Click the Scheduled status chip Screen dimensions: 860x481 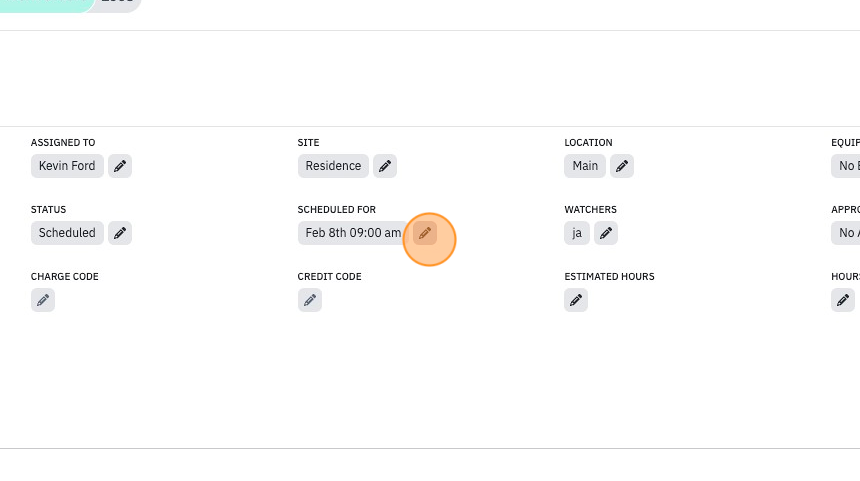coord(67,233)
